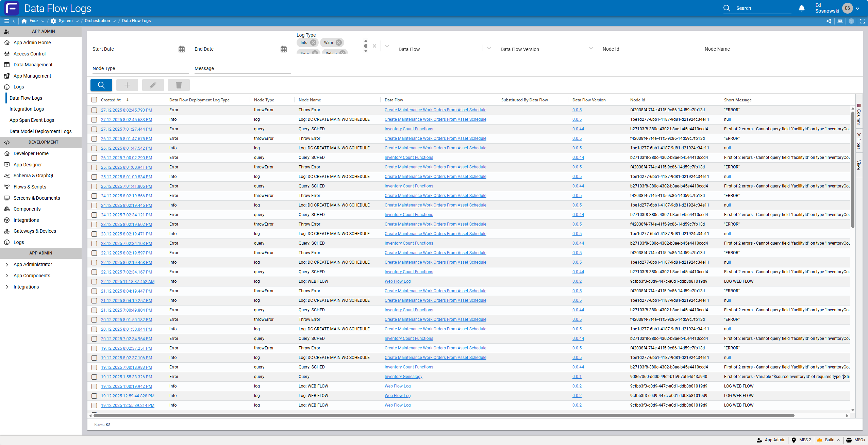The width and height of the screenshot is (868, 445).
Task: Check row 19.12.2025 1:55:38.326 PM
Action: [x=94, y=377]
